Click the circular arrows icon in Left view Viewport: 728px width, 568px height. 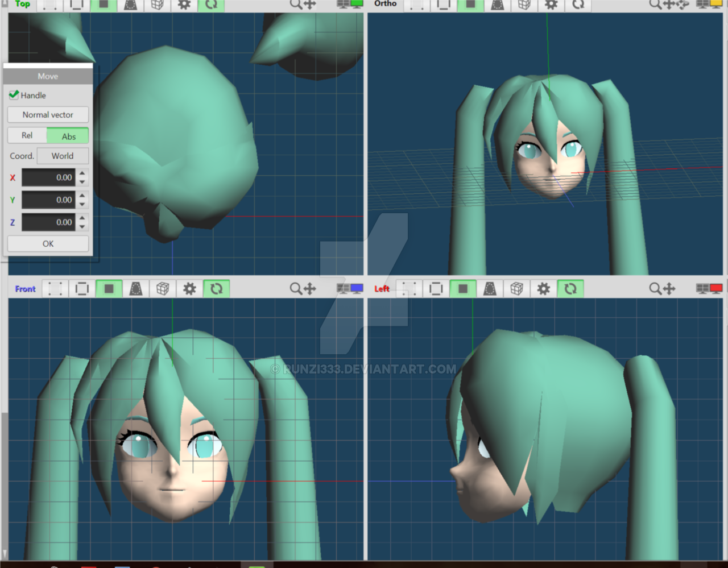570,289
